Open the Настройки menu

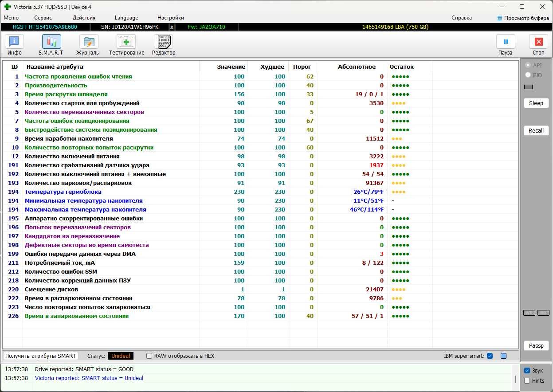[x=171, y=18]
